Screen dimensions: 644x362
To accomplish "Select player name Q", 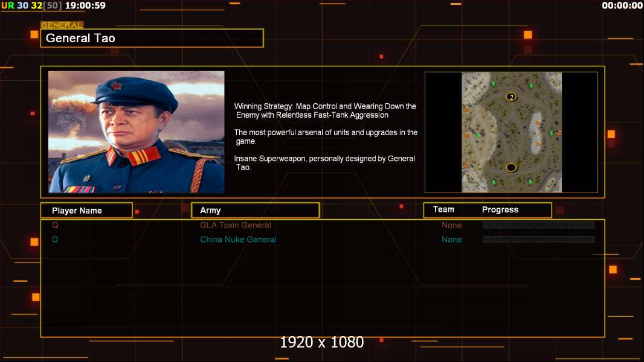I will click(55, 225).
